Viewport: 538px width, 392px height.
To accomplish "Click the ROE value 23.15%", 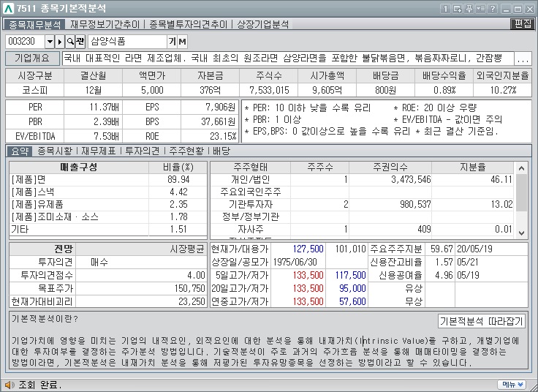I will coord(223,136).
